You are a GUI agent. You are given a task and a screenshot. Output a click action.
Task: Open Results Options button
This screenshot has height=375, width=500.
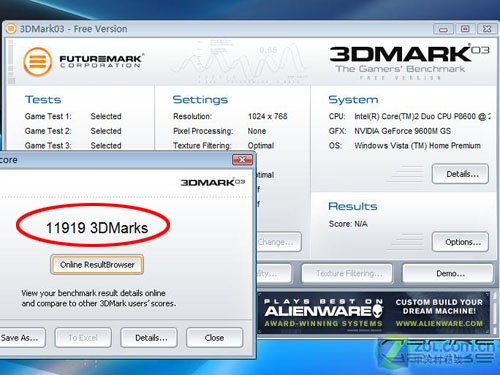click(460, 242)
